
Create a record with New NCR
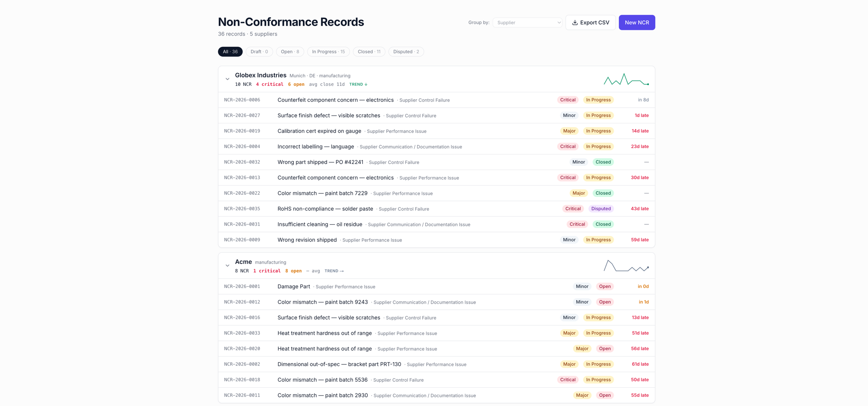pyautogui.click(x=637, y=23)
